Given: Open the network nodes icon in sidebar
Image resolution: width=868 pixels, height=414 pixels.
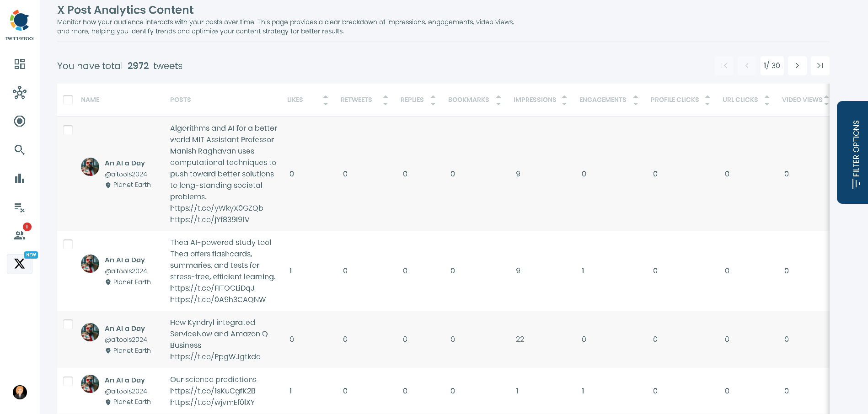Looking at the screenshot, I should [20, 93].
